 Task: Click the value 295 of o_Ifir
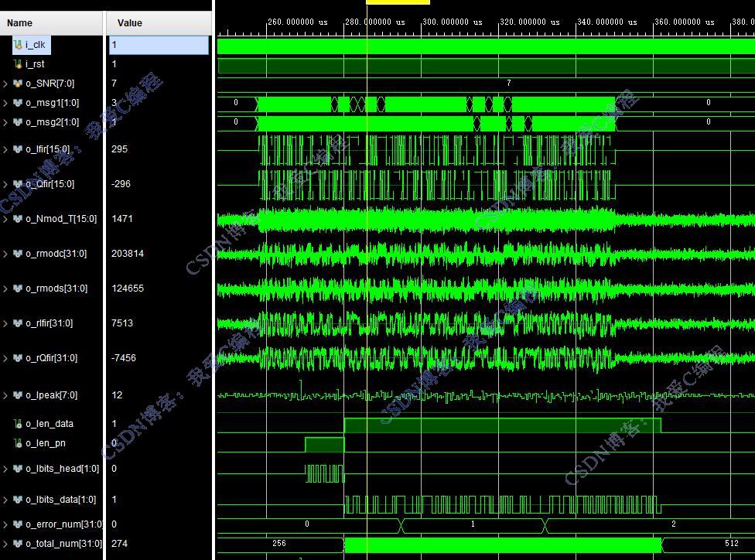[x=119, y=149]
